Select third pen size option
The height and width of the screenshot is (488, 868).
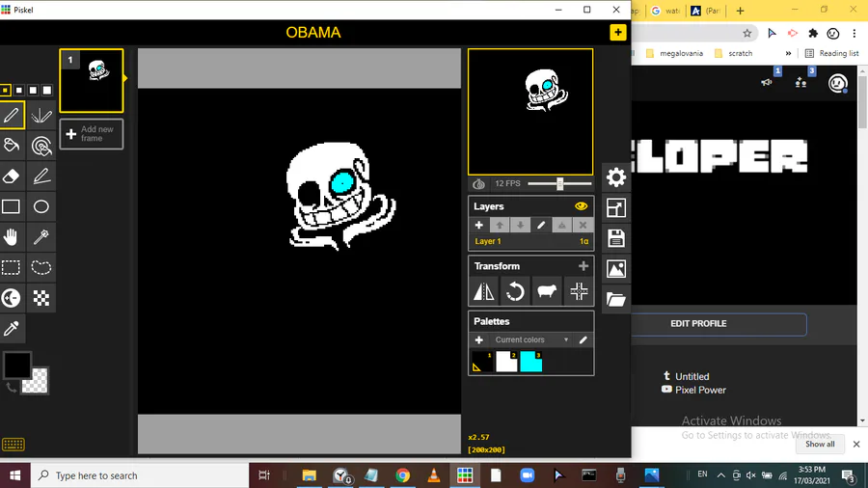coord(33,91)
